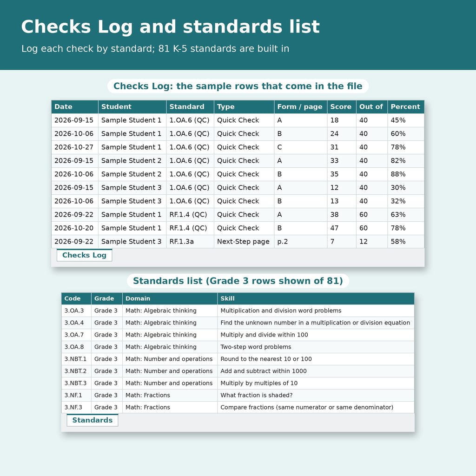The width and height of the screenshot is (476, 476).
Task: Select the 32% percent cell
Action: pos(406,201)
